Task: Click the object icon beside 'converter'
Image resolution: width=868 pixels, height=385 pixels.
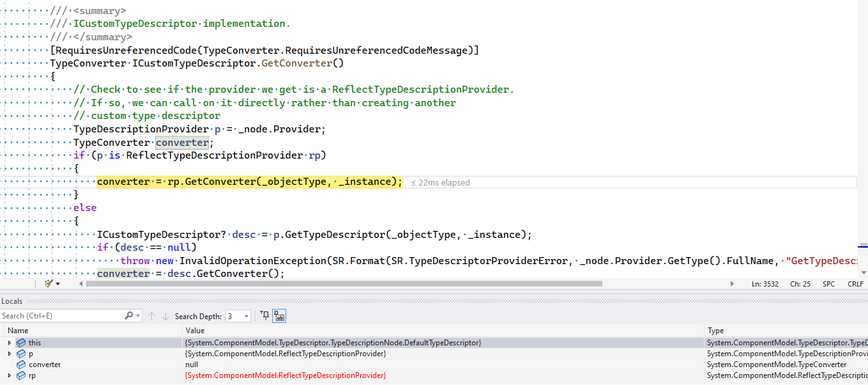Action: [x=21, y=365]
